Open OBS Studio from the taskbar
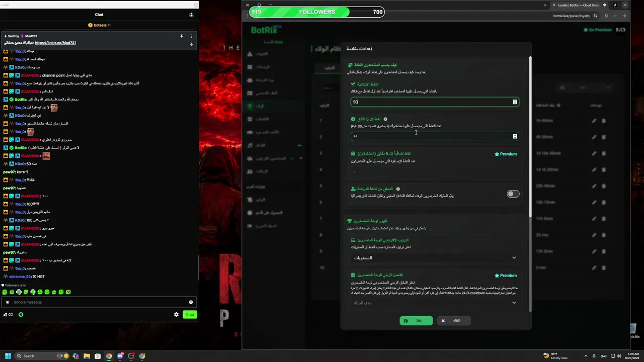 click(131, 356)
